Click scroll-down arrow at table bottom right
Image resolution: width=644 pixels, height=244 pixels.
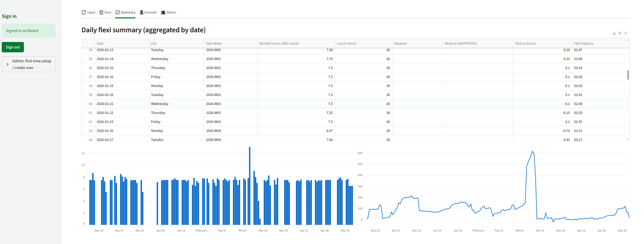(x=628, y=140)
